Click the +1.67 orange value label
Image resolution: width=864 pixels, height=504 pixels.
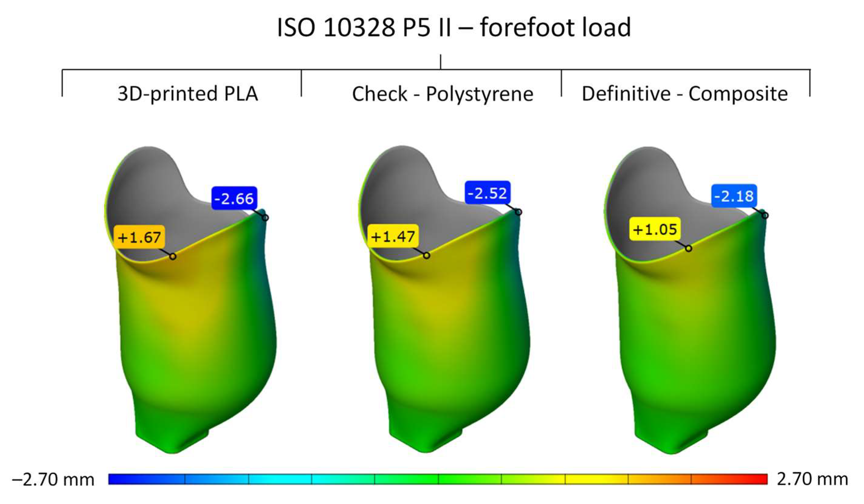coord(139,237)
